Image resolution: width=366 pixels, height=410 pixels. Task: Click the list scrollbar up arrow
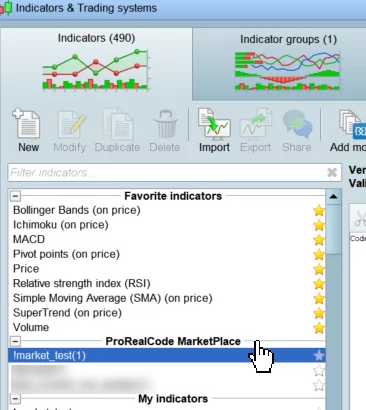click(333, 197)
